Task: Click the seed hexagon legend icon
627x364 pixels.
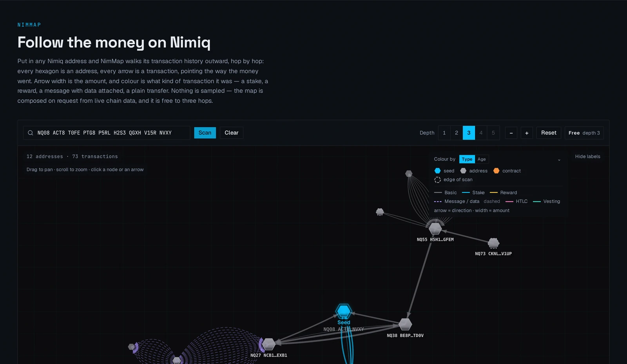Action: pyautogui.click(x=438, y=171)
